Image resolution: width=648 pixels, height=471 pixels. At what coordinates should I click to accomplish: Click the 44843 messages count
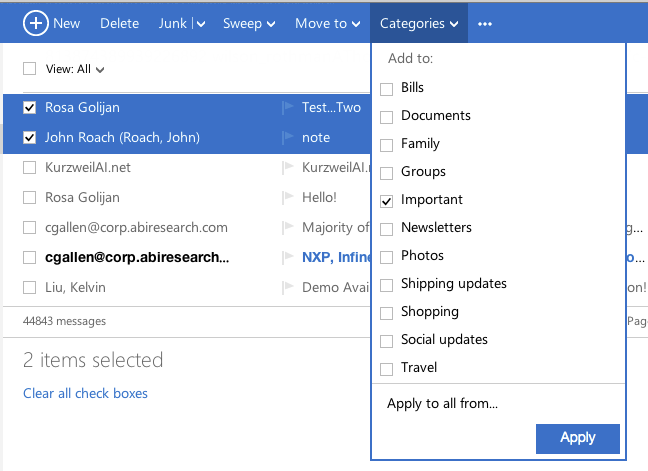(64, 321)
